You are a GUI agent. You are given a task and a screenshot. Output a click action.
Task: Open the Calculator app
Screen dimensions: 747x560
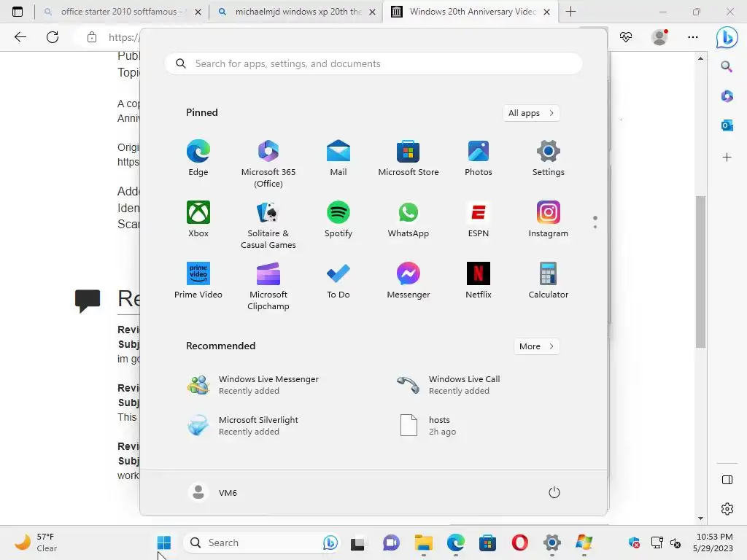coord(549,281)
